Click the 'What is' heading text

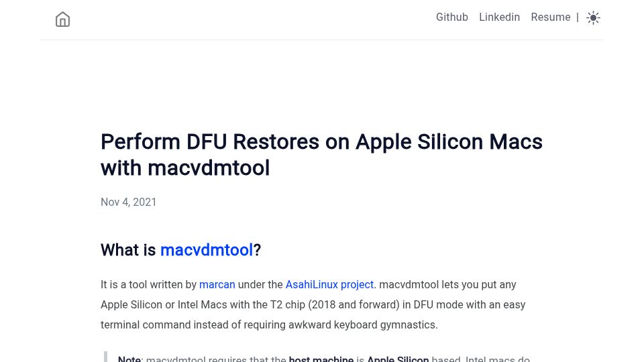129,249
